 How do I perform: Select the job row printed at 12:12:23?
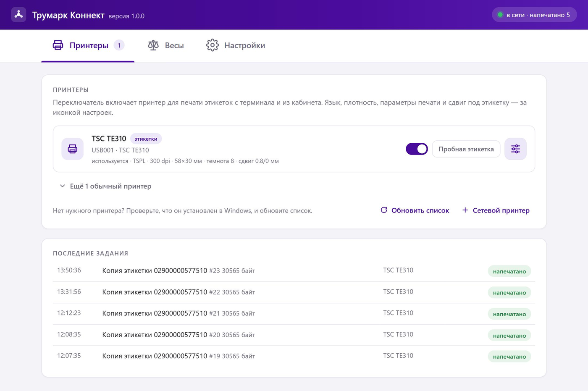(294, 314)
